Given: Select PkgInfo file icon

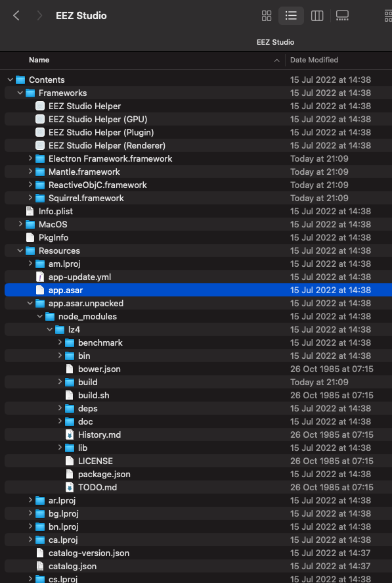Looking at the screenshot, I should pyautogui.click(x=30, y=237).
